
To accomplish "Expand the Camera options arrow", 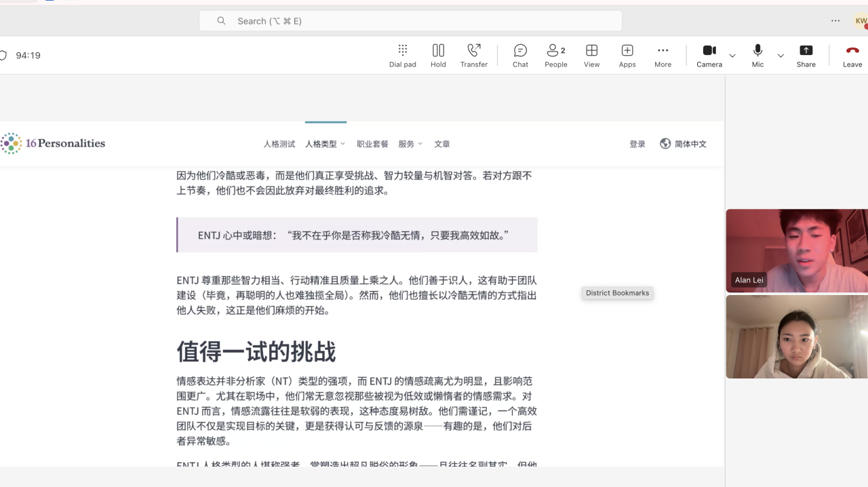I will click(x=732, y=56).
